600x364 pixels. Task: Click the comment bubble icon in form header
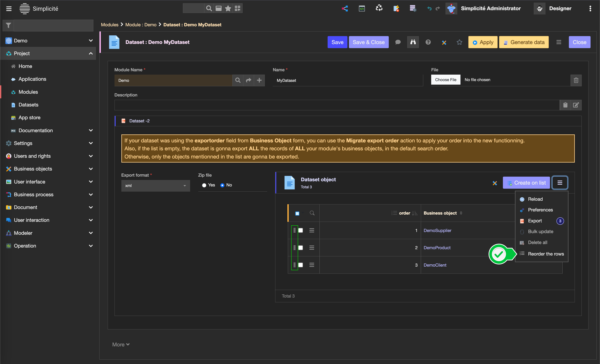[x=398, y=42]
